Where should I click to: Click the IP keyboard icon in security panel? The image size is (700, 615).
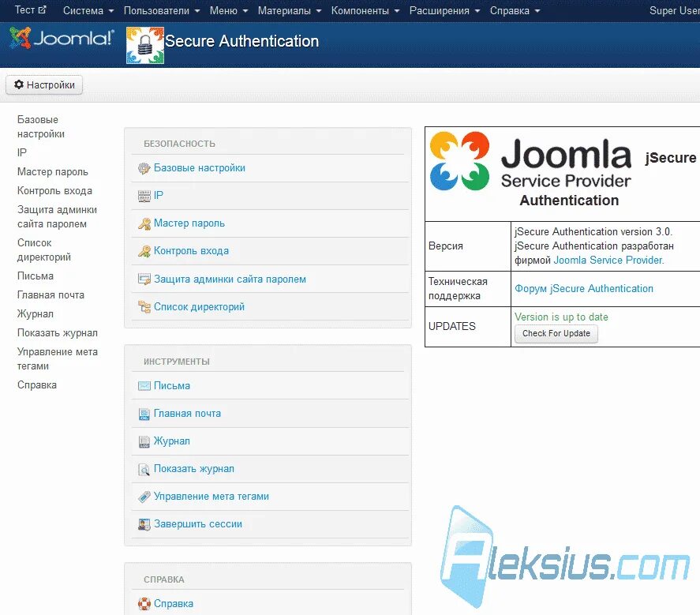(144, 196)
